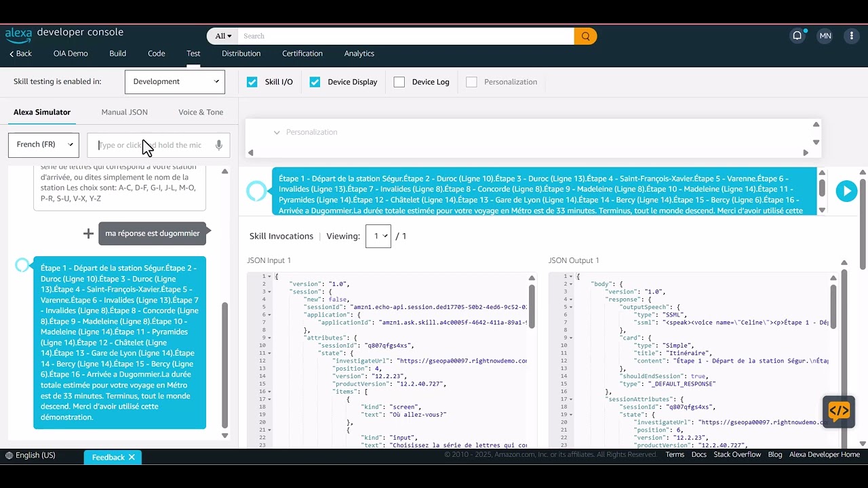Click the greyed Personalization checkbox

click(x=472, y=82)
